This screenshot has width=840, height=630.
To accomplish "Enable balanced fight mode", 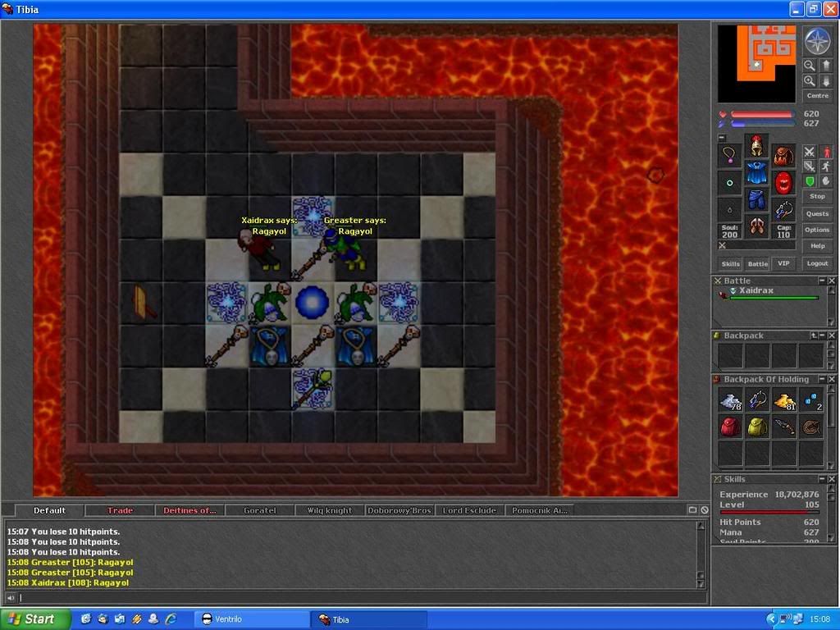I will [810, 167].
